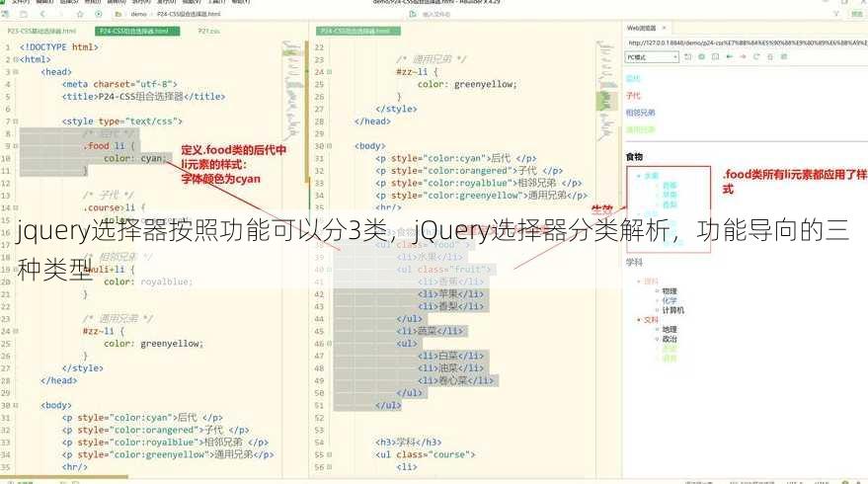This screenshot has width=868, height=484.
Task: Click 'color: cyan;' on line 10
Action: tap(135, 158)
